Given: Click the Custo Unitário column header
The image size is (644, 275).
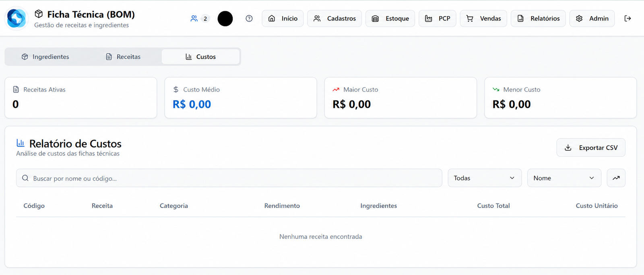Looking at the screenshot, I should 597,206.
